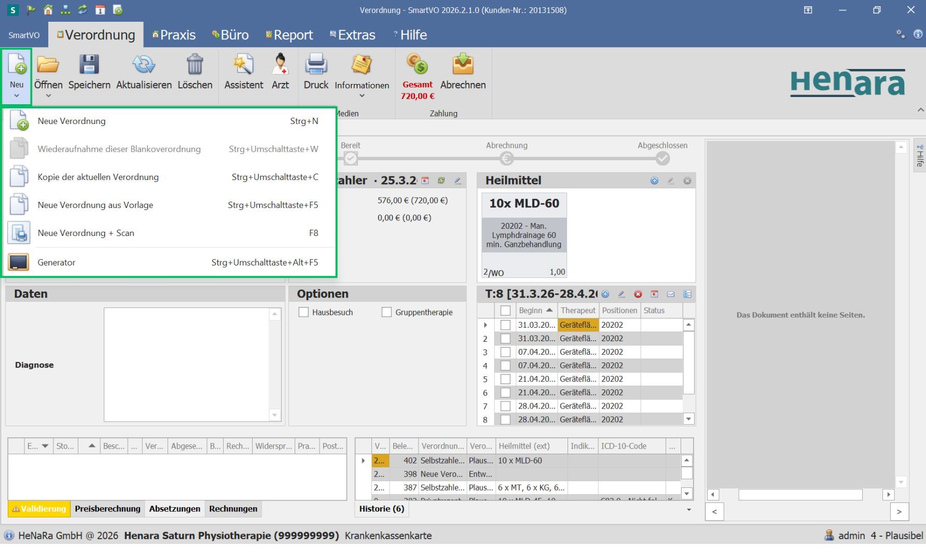The image size is (926, 560).
Task: Switch to the Preisberechnung tab
Action: 107,509
